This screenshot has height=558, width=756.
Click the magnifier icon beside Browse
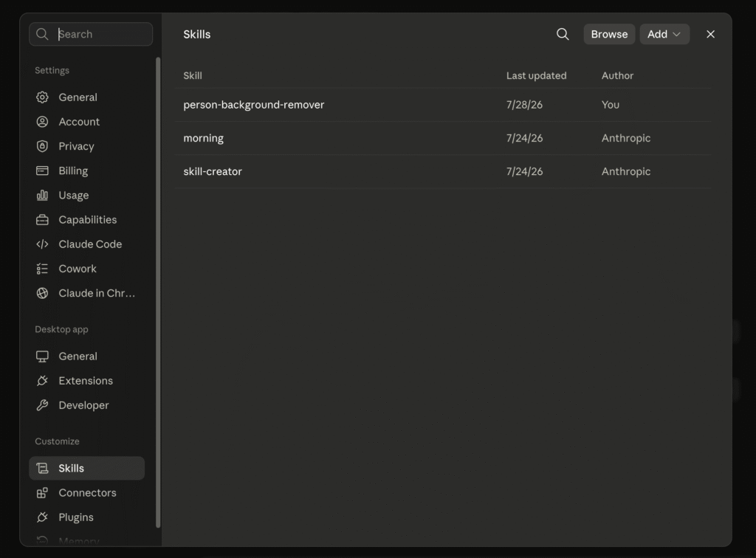[563, 34]
